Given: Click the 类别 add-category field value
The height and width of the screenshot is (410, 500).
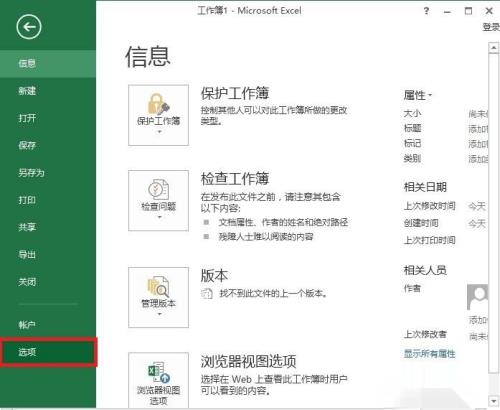Looking at the screenshot, I should pyautogui.click(x=478, y=159).
